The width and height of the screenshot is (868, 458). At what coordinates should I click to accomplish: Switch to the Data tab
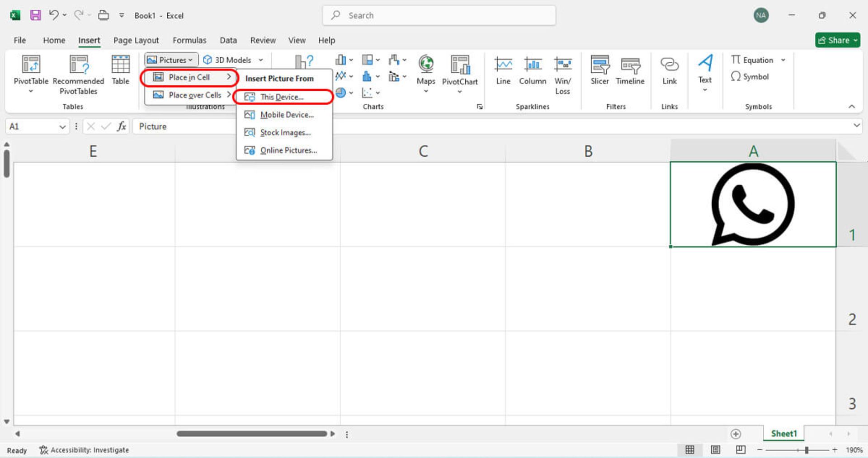(228, 40)
